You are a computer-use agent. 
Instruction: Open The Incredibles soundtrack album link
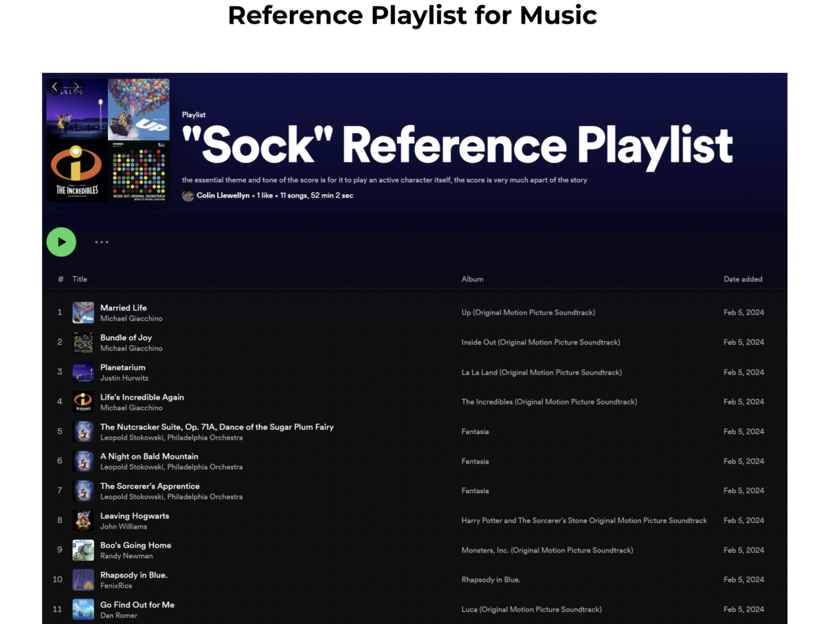(549, 402)
